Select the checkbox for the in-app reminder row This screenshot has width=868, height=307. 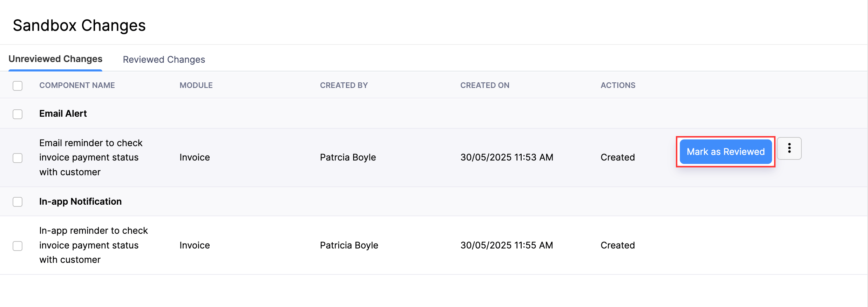pos(18,246)
